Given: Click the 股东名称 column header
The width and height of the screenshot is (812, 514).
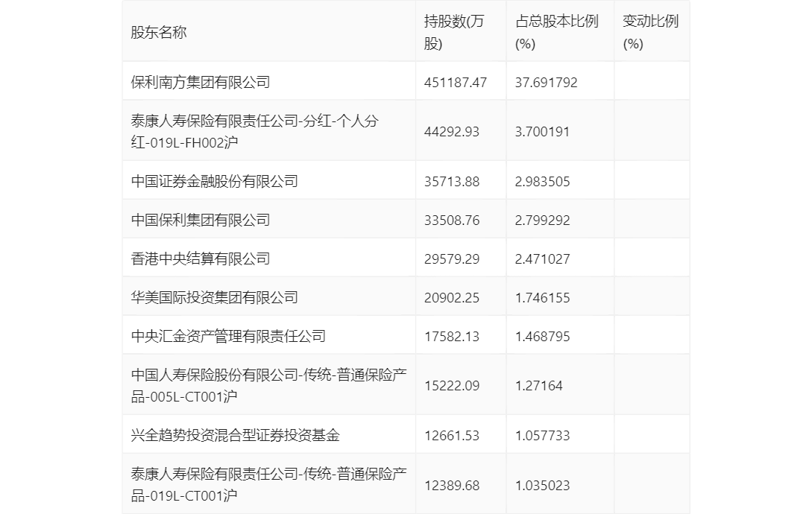Looking at the screenshot, I should click(159, 32).
